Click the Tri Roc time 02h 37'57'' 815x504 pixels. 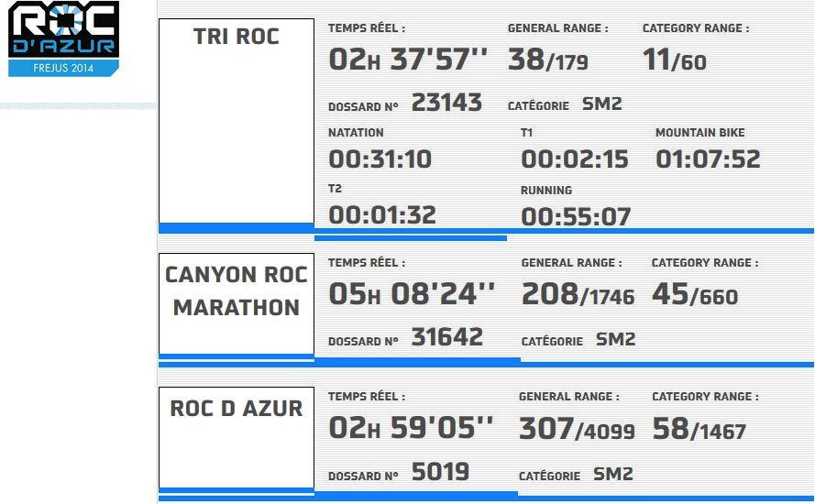coord(408,60)
